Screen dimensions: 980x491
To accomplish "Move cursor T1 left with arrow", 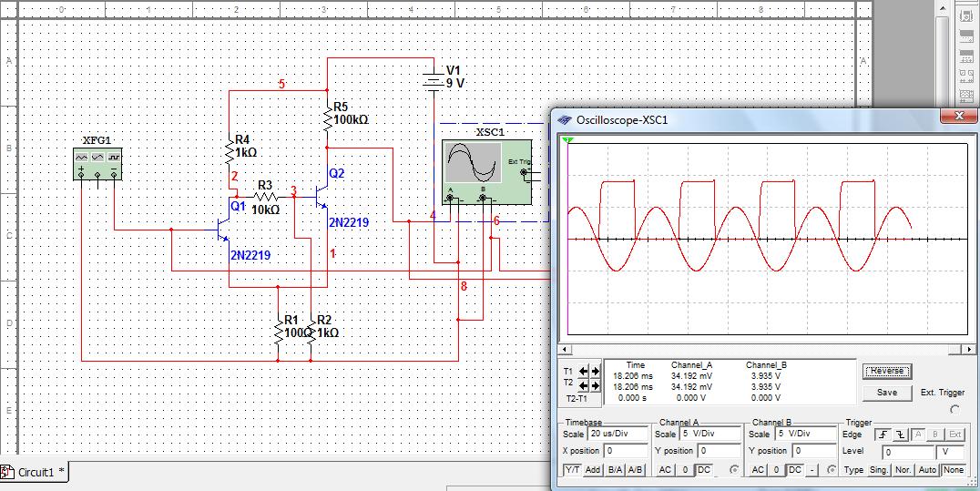I will (585, 372).
